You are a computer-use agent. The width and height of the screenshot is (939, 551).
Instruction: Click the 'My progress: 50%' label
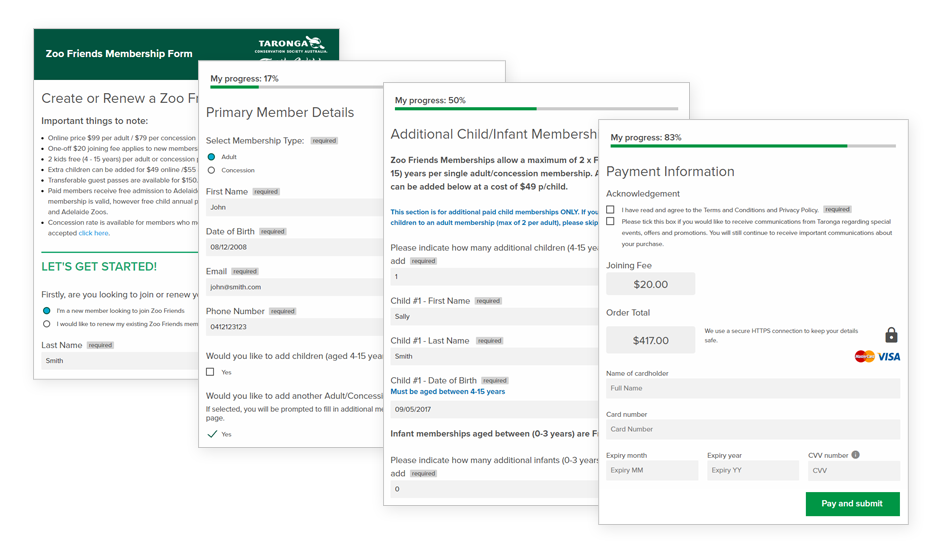(x=430, y=100)
